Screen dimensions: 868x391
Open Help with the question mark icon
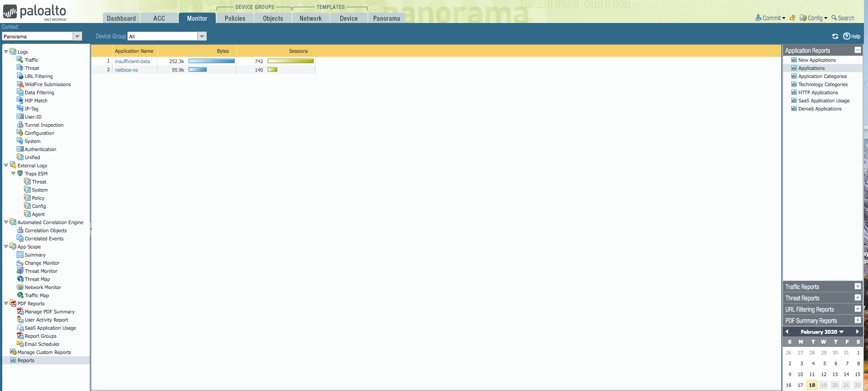847,36
